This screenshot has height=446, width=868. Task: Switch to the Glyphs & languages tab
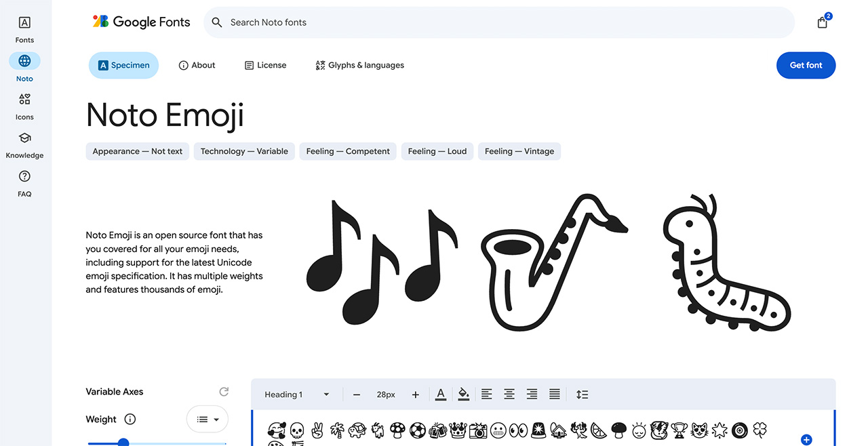tap(359, 65)
